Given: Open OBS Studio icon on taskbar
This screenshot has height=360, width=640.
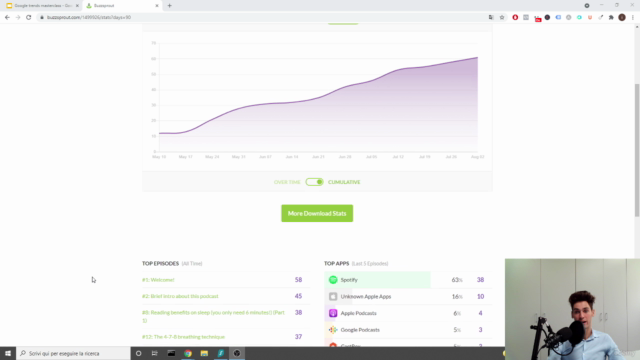Looking at the screenshot, I should (237, 353).
